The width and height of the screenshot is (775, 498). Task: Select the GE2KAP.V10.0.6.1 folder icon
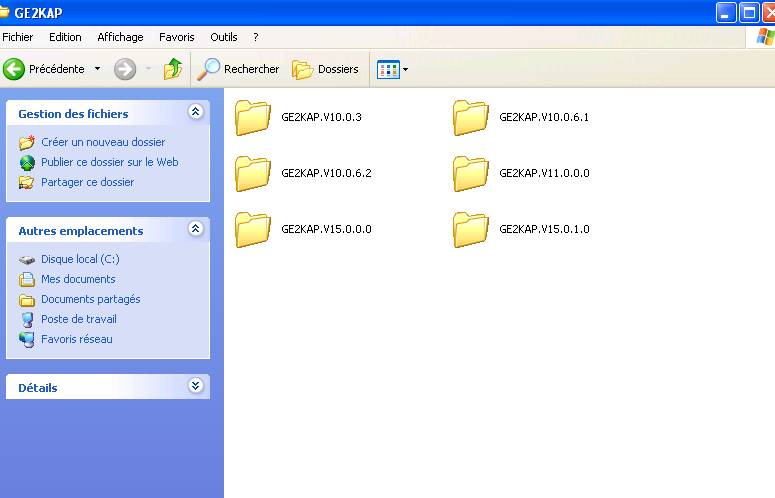coord(471,118)
